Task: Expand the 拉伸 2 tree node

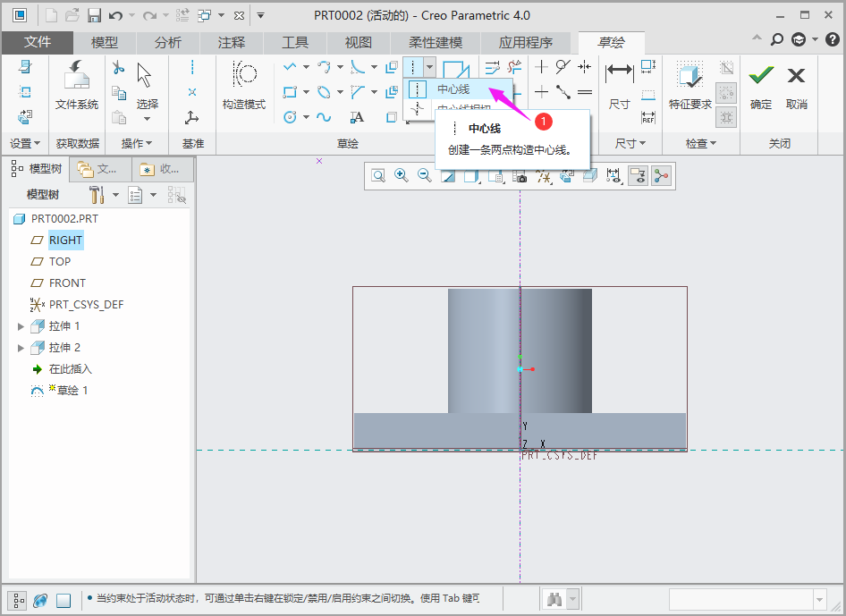Action: (x=21, y=348)
